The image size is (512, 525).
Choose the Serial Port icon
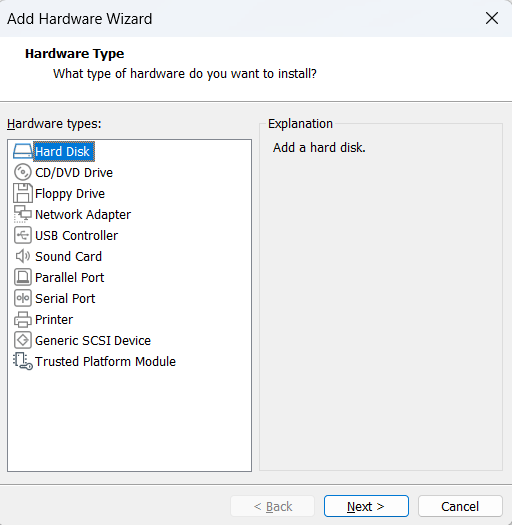coord(23,298)
